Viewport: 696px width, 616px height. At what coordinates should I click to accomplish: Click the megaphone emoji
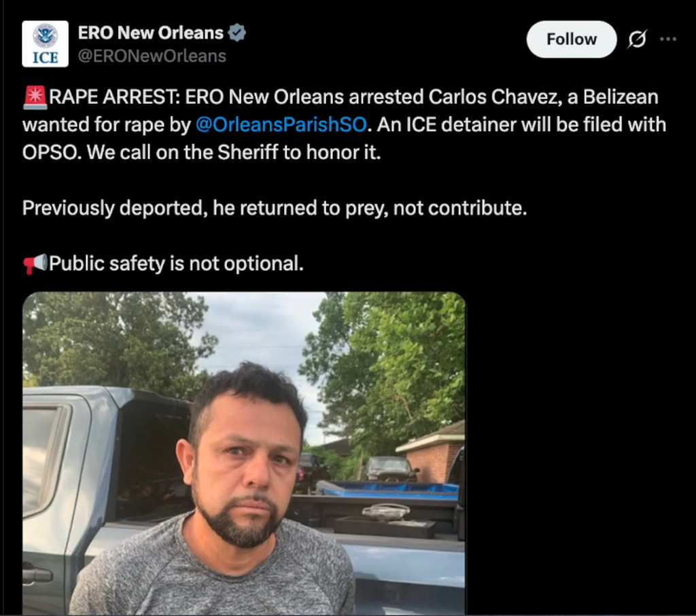point(35,264)
